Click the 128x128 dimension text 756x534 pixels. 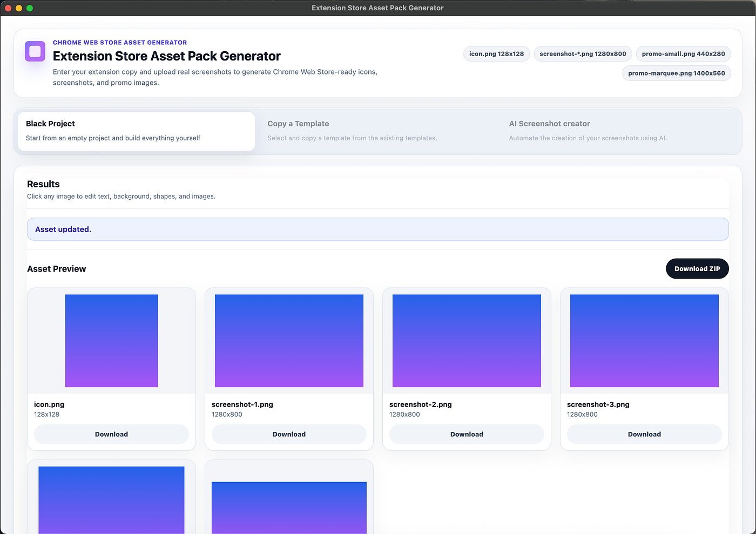click(47, 415)
